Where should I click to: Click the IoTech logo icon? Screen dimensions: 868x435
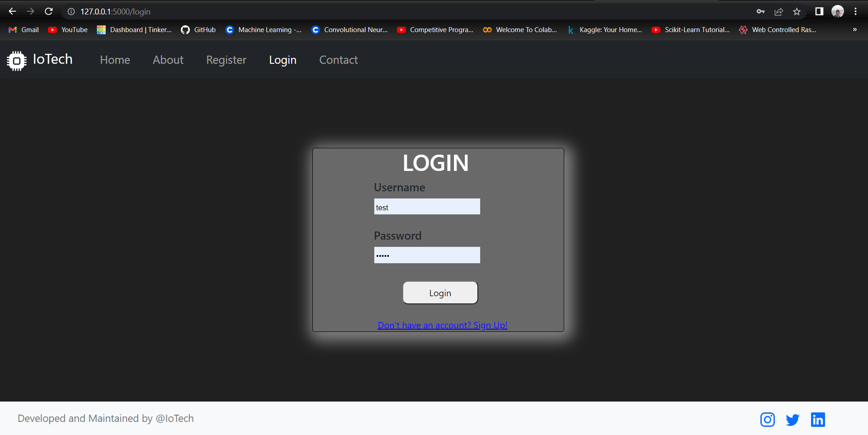(16, 60)
